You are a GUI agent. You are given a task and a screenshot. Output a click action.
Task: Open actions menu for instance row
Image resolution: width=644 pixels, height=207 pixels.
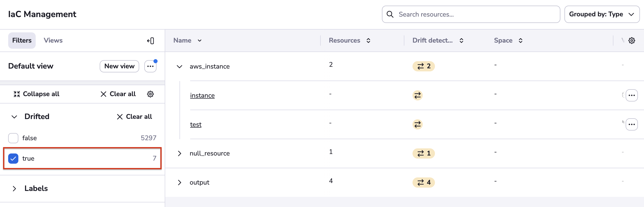[632, 95]
